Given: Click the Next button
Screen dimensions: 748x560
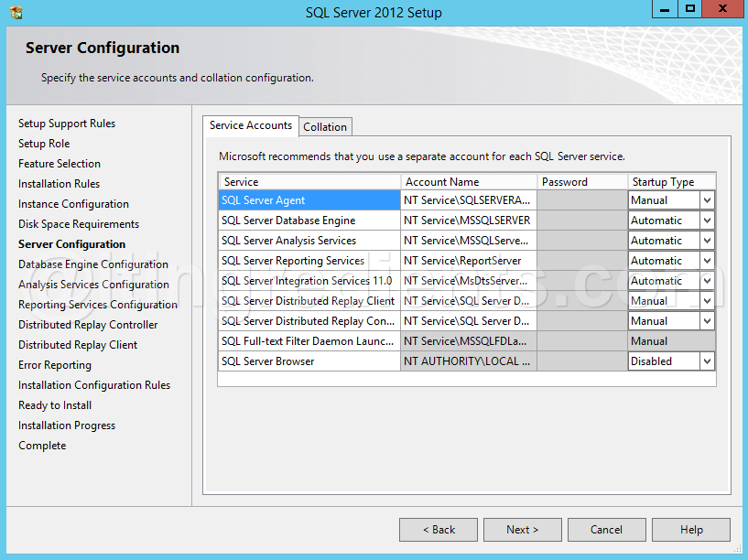Looking at the screenshot, I should coord(523,530).
